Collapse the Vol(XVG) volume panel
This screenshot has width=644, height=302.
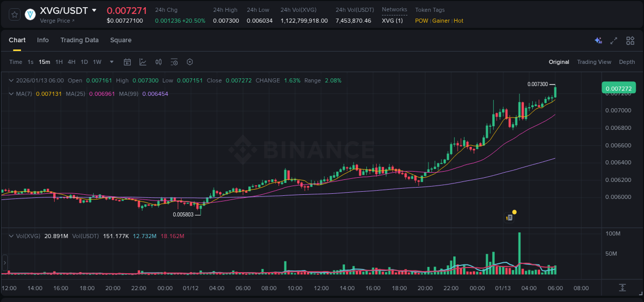pos(11,236)
